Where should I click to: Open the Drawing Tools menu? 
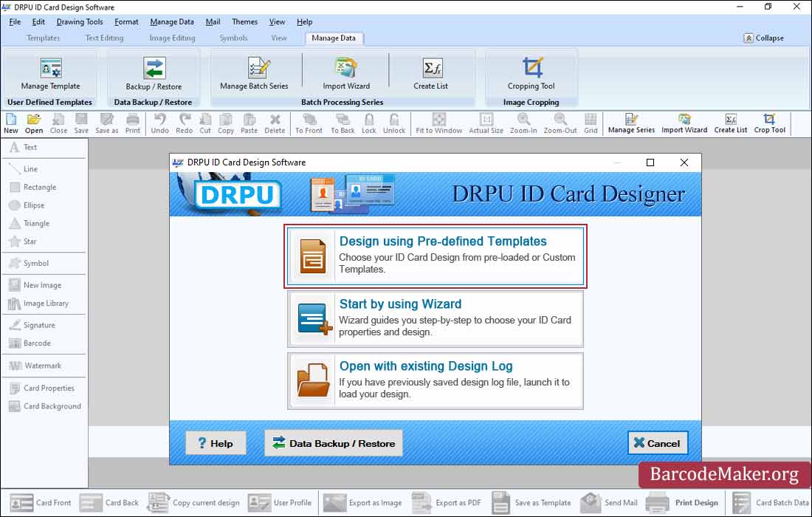point(80,21)
